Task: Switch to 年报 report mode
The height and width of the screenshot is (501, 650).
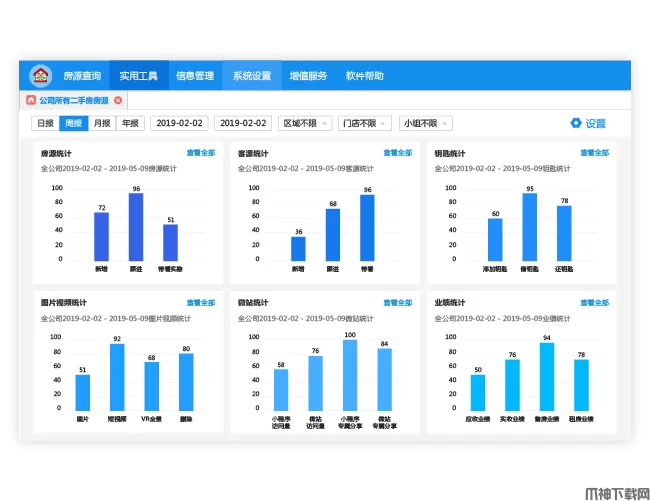Action: point(130,123)
